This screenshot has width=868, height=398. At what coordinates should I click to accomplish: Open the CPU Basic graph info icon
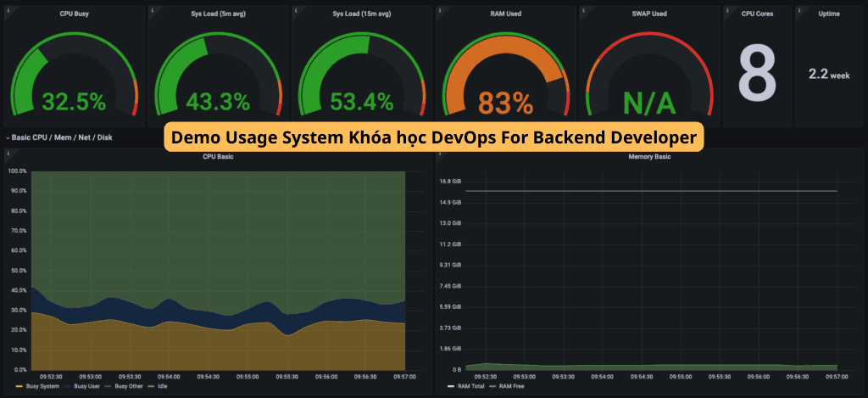click(x=8, y=153)
